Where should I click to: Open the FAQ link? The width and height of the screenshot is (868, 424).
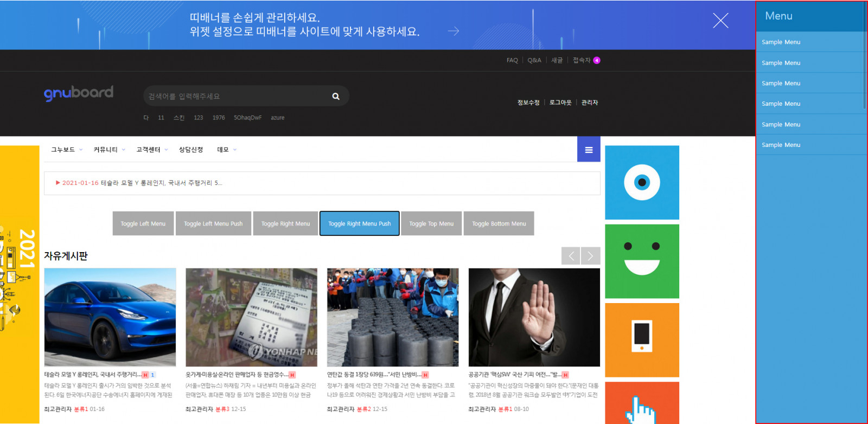pyautogui.click(x=512, y=60)
